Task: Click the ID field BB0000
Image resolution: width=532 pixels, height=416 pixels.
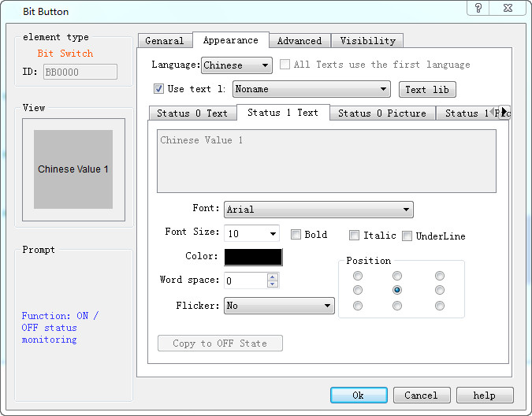Action: (80, 72)
